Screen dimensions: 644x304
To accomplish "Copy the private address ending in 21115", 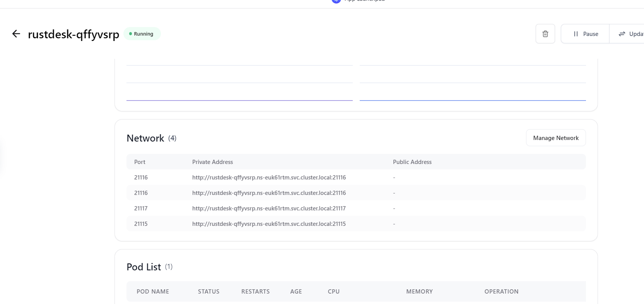I will 269,224.
